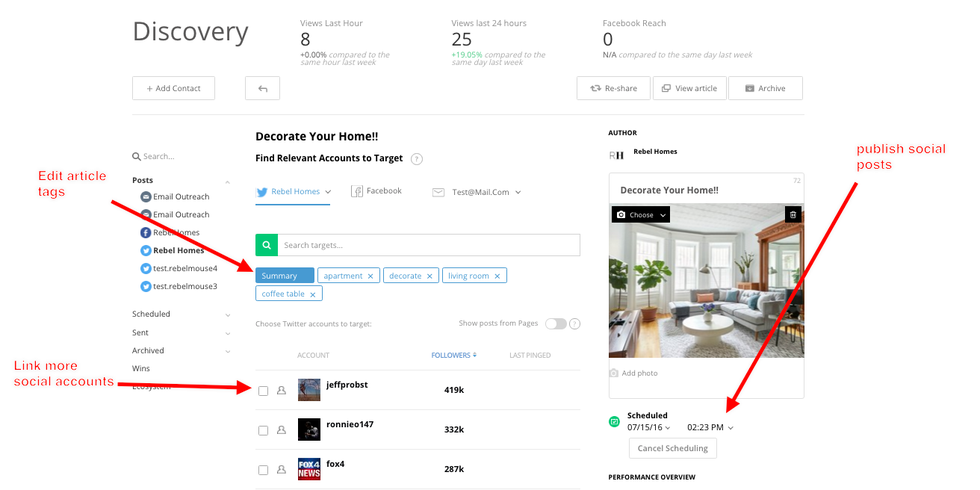The height and width of the screenshot is (490, 980).
Task: Remove the apartment tag
Action: click(x=370, y=276)
